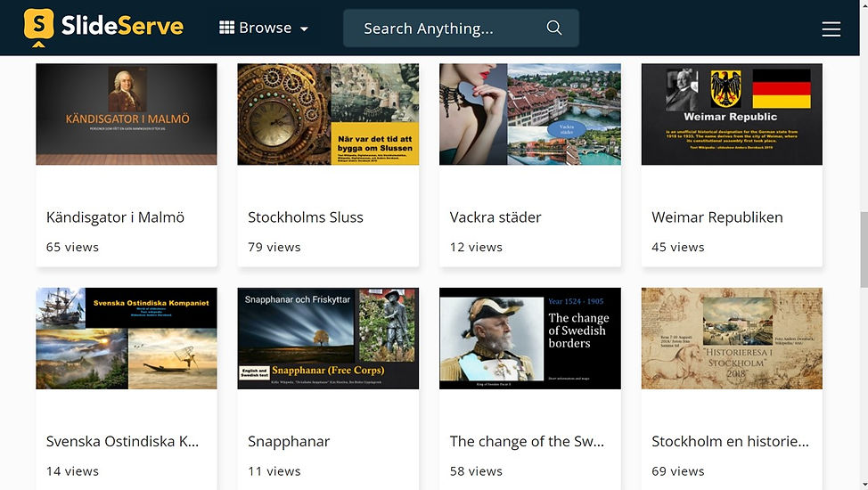Click the page vertical scrollbar thumb

tap(864, 249)
